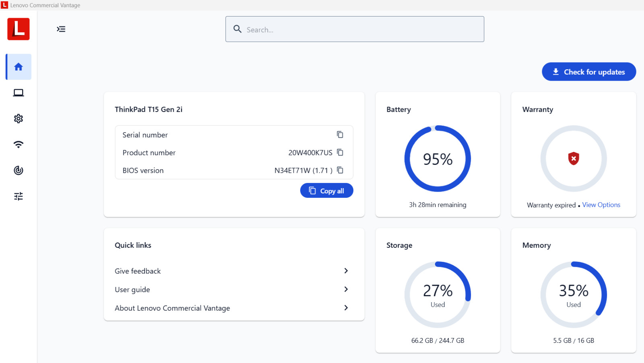Focus the Search input field
Image resolution: width=644 pixels, height=363 pixels.
[355, 29]
